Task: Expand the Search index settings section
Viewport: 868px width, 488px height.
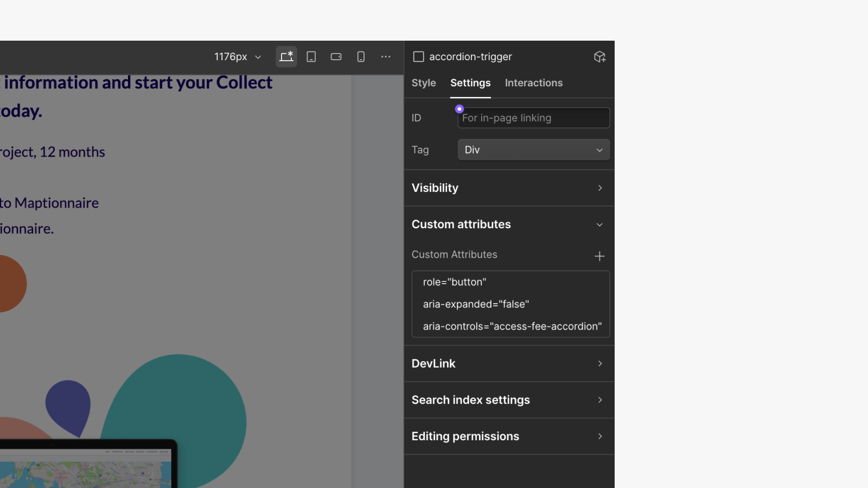Action: pos(509,400)
